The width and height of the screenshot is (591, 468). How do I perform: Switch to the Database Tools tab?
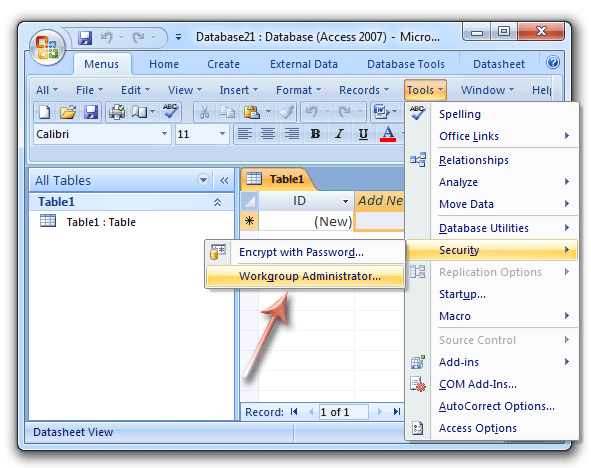[x=406, y=64]
